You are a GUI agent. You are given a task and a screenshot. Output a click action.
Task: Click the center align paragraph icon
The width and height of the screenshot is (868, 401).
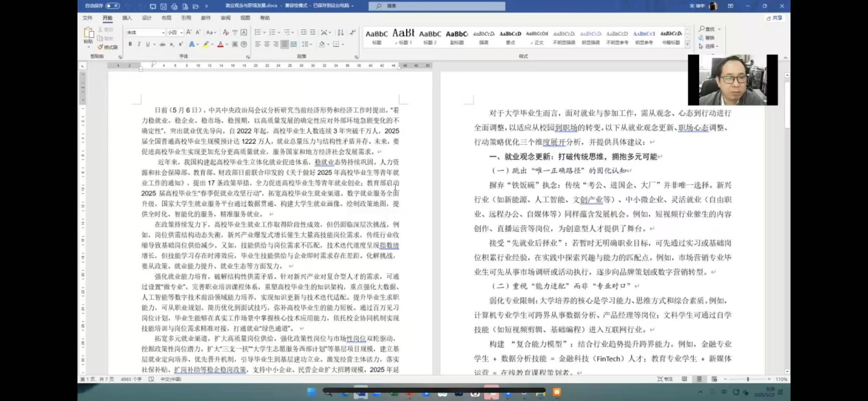267,44
